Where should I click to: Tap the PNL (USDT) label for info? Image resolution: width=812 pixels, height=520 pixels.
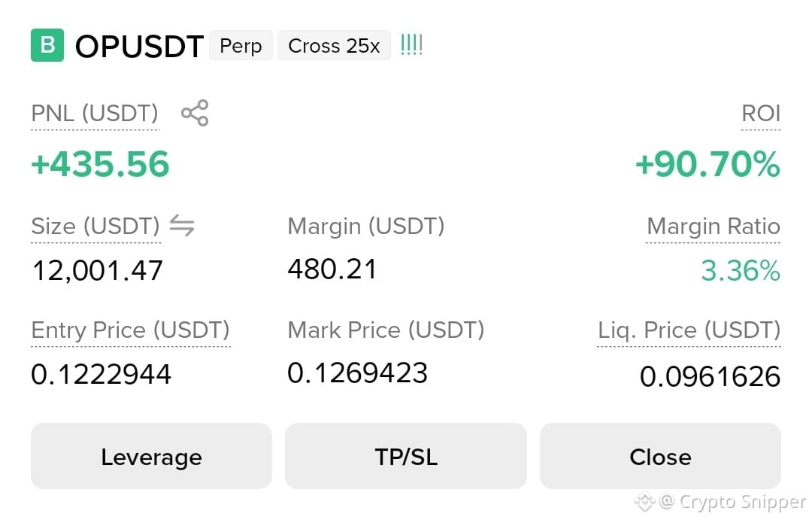95,113
